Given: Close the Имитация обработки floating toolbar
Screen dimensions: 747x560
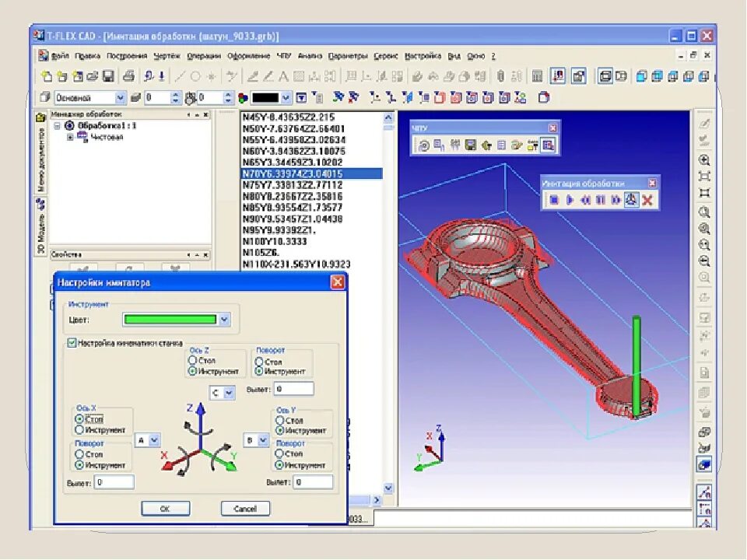Looking at the screenshot, I should pyautogui.click(x=652, y=183).
